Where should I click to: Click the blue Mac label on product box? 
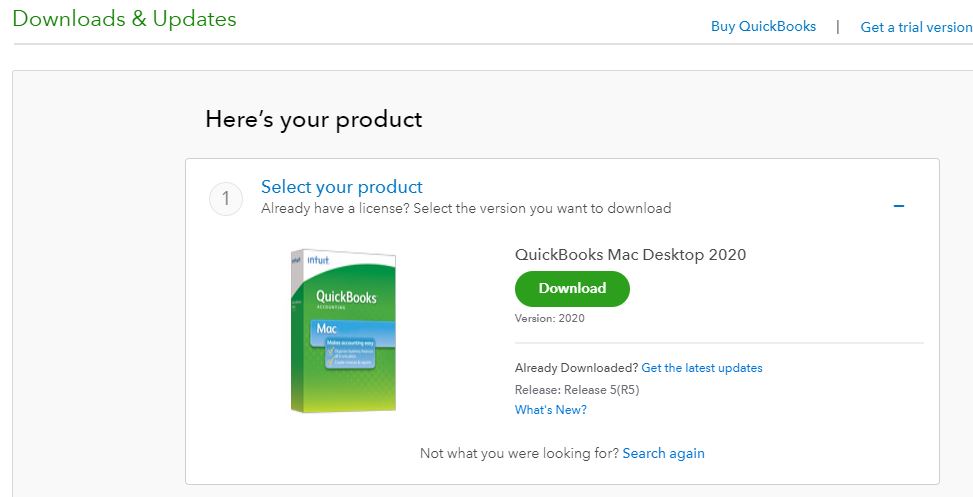327,328
